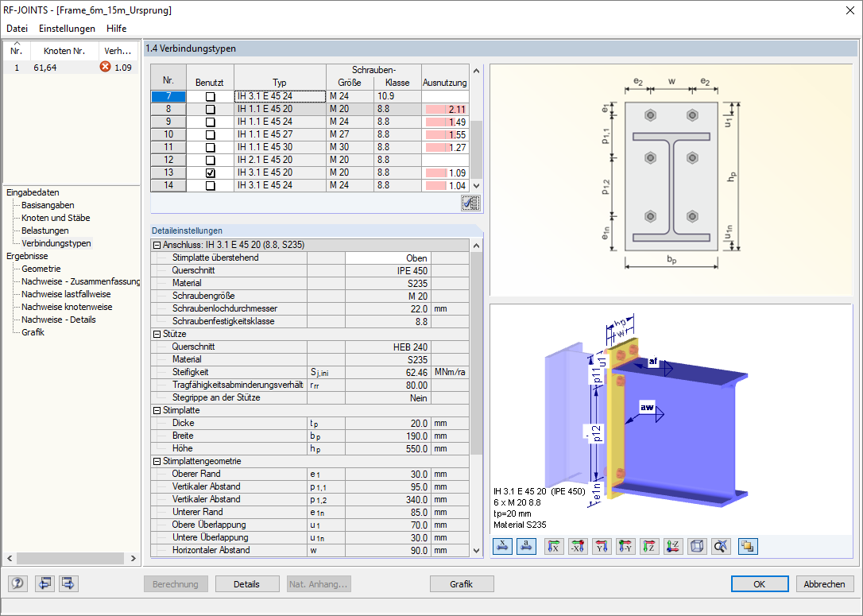Select Benutzt checkbox for IH 2.1 E 45 20
863x616 pixels.
click(211, 161)
